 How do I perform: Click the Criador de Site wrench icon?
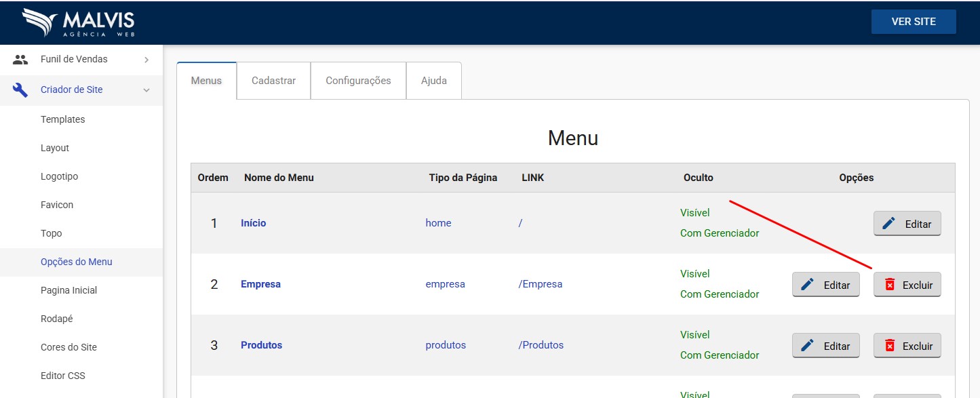[20, 90]
